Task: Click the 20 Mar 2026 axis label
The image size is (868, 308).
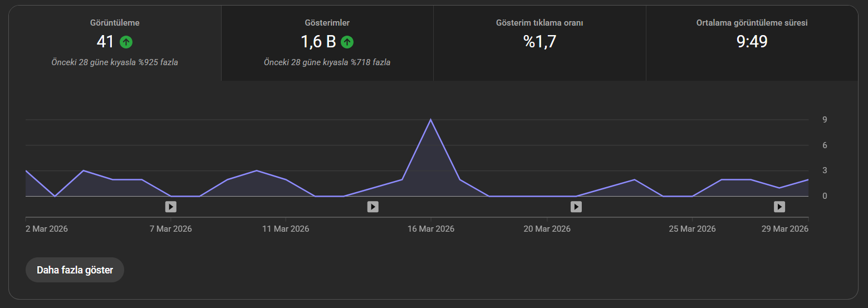Action: [x=547, y=229]
